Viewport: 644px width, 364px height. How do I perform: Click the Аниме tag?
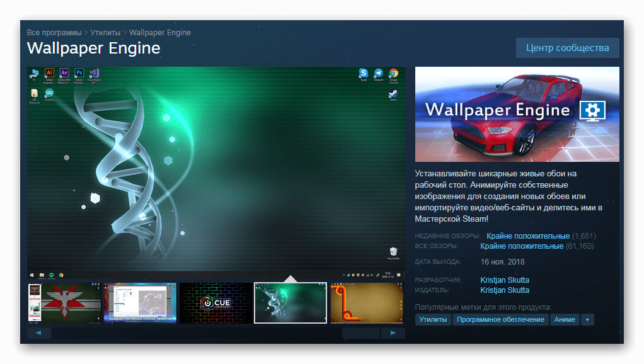point(565,319)
